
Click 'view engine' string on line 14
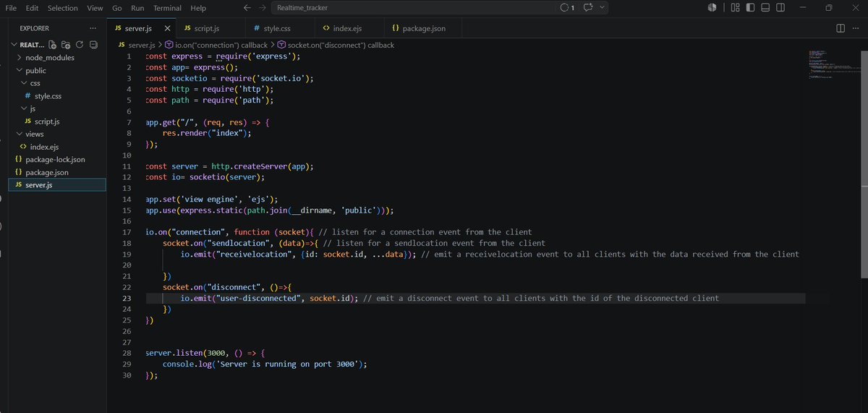tap(220, 199)
